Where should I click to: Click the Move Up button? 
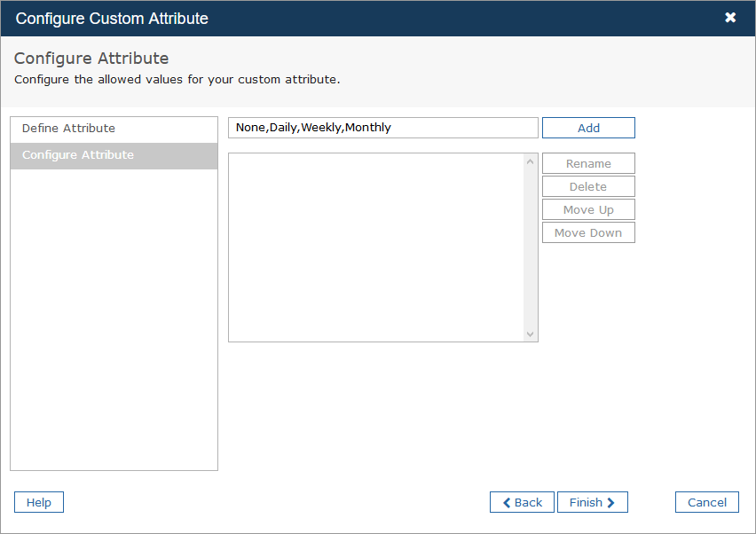(x=588, y=209)
